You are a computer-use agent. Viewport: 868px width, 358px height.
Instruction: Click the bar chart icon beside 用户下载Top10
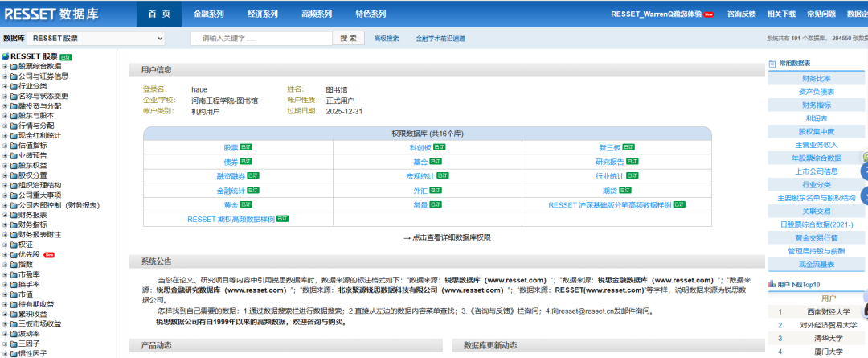pyautogui.click(x=771, y=284)
